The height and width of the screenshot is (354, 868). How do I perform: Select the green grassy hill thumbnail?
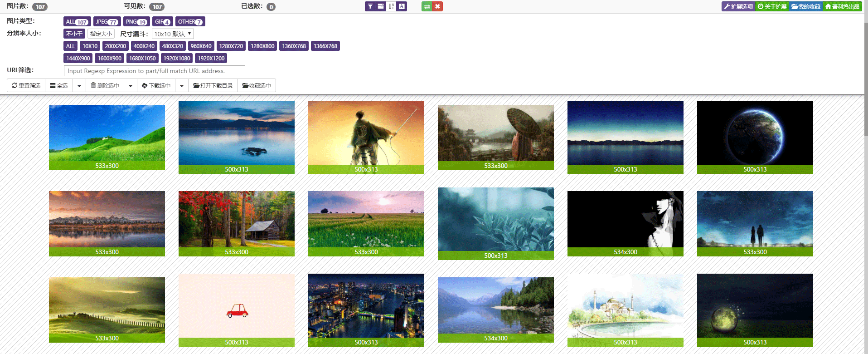coord(107,138)
